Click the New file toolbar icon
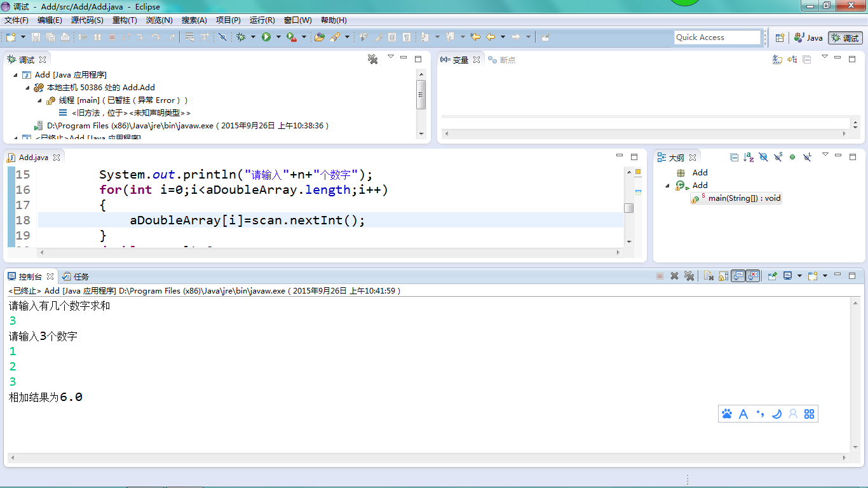The height and width of the screenshot is (488, 868). 11,37
